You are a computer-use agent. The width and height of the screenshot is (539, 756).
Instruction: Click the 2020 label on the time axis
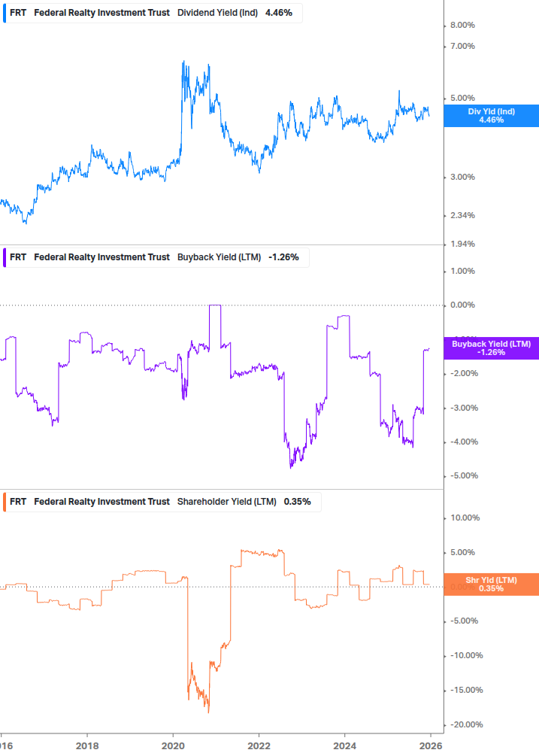tap(173, 746)
